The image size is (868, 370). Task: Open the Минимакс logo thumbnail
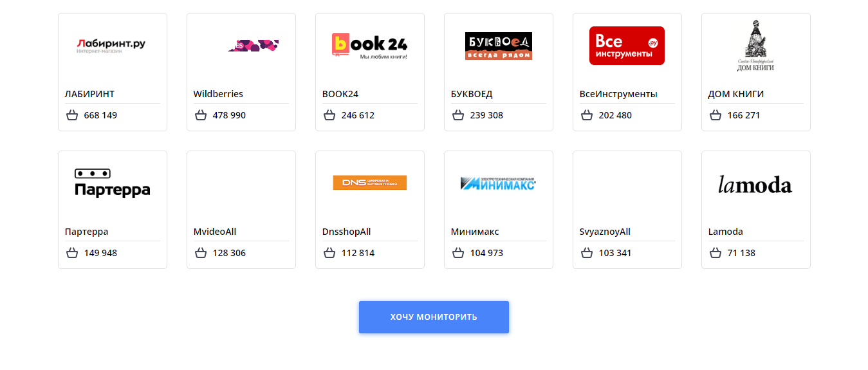pos(498,183)
